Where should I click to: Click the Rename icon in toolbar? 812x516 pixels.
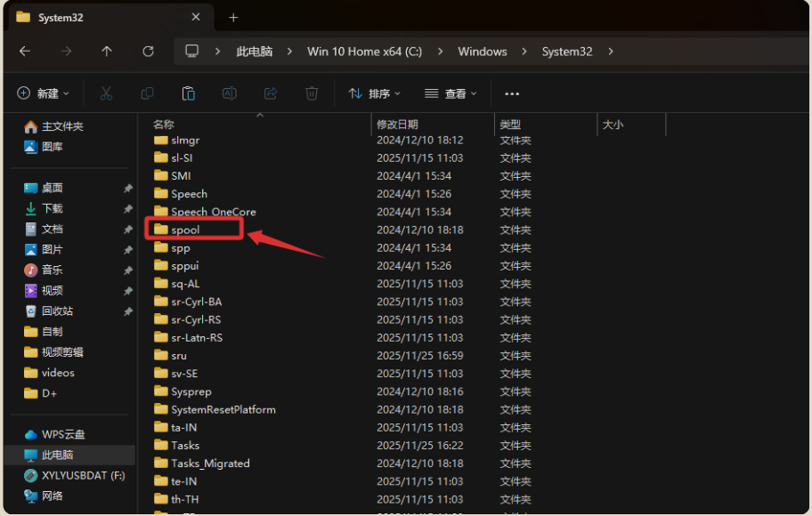pos(229,93)
